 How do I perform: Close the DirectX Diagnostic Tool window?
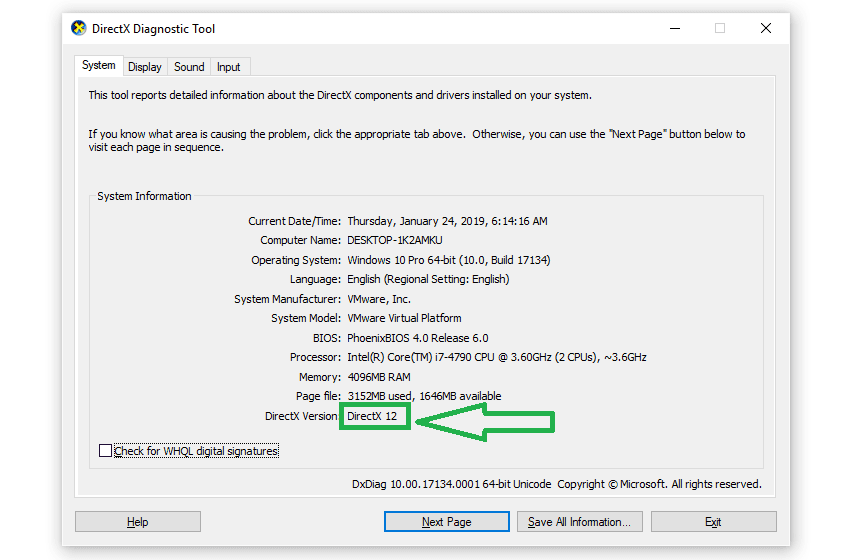click(x=766, y=28)
